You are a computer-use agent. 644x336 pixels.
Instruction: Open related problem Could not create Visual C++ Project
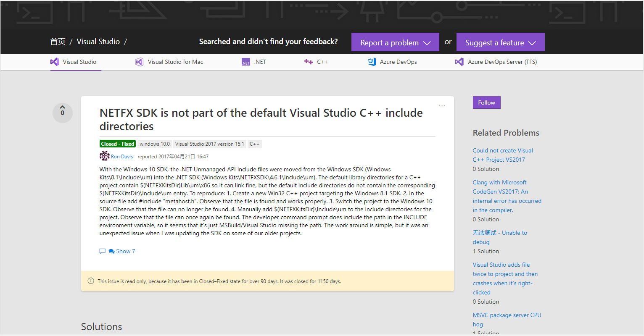pos(503,155)
